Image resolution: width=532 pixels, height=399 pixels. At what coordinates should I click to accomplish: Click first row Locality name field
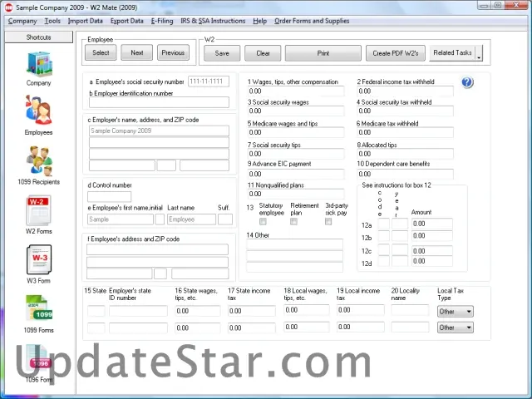point(410,310)
